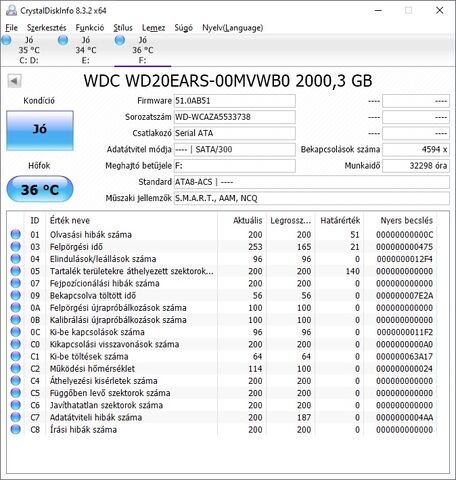
Task: Click the blue status dot for attribute 0C
Action: [15, 332]
